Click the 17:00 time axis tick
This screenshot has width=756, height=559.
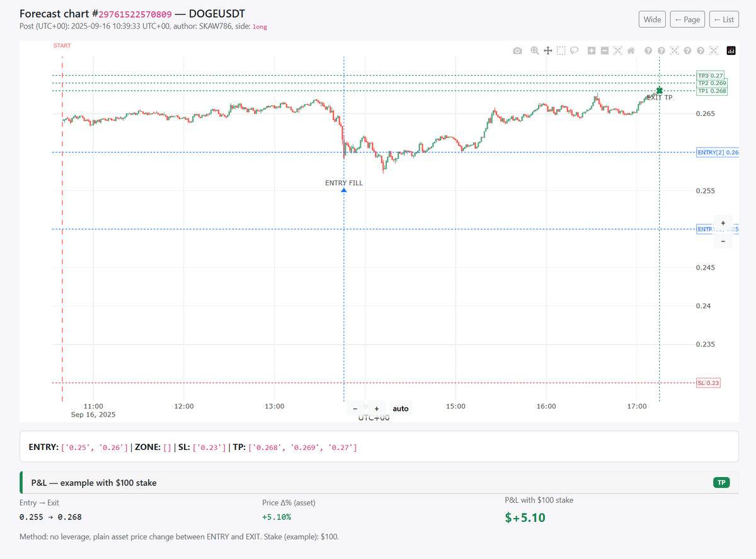[637, 406]
